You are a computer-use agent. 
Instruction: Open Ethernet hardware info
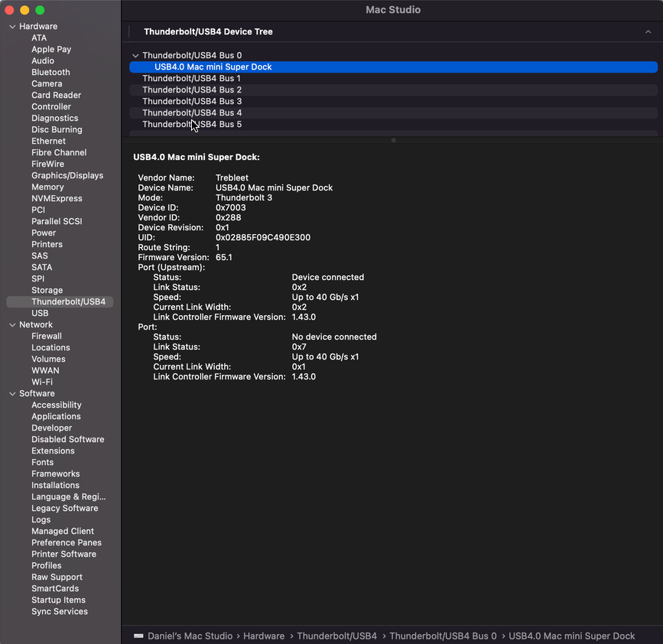(48, 141)
